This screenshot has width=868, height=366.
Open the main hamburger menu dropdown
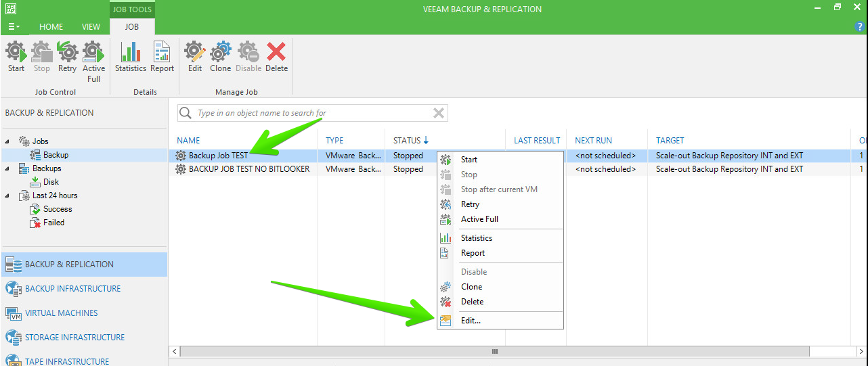[x=14, y=26]
